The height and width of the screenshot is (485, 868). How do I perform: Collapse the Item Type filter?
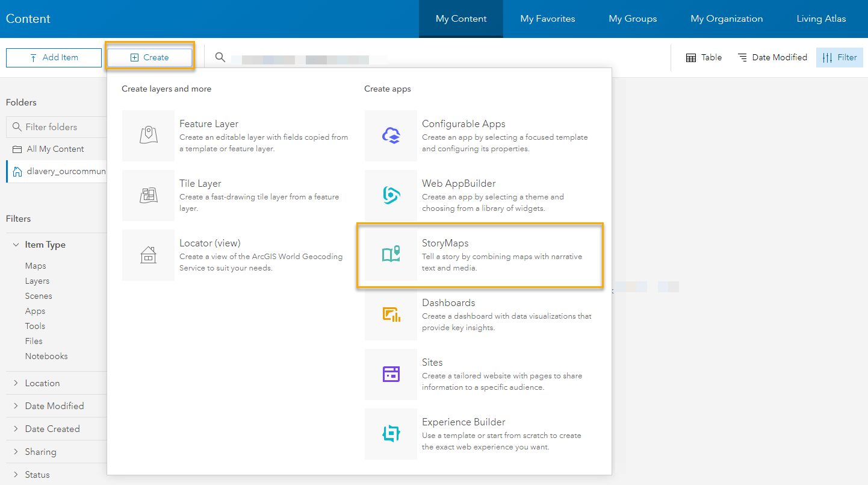click(x=45, y=245)
